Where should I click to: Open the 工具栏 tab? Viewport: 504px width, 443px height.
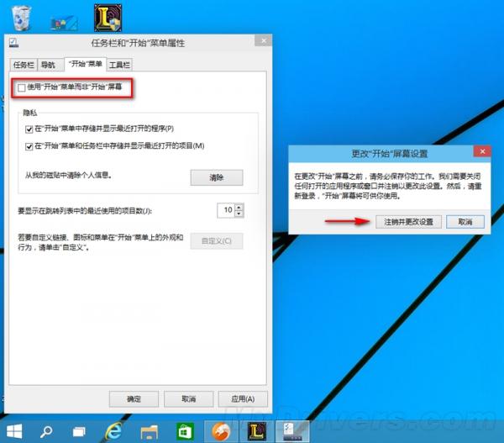[x=120, y=64]
